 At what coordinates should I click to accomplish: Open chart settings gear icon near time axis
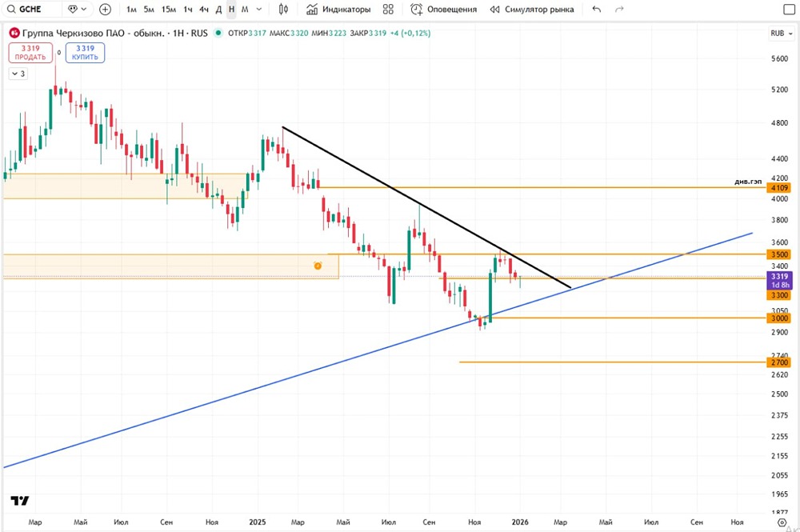(782, 522)
